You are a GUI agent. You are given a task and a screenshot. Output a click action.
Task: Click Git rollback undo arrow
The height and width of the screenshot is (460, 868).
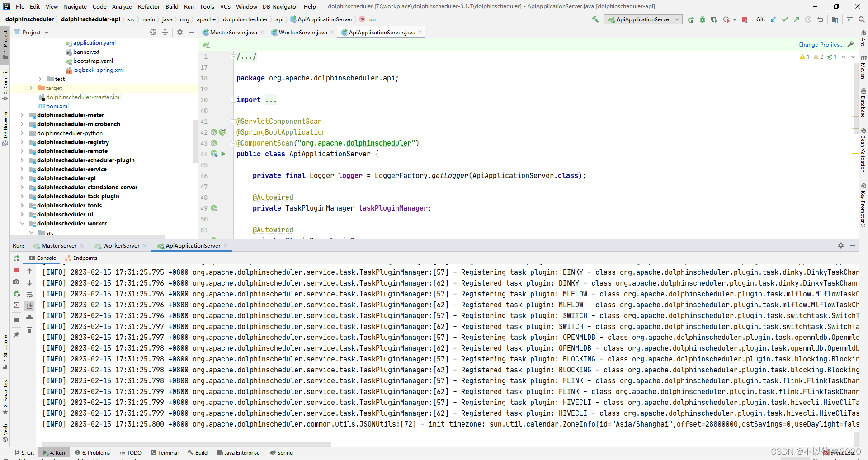tap(820, 19)
